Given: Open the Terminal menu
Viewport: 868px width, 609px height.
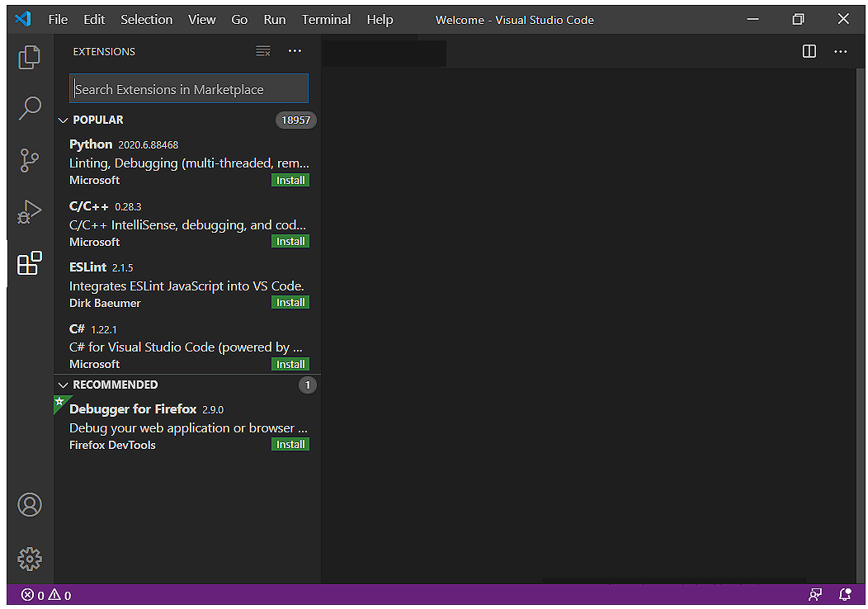Looking at the screenshot, I should click(326, 20).
